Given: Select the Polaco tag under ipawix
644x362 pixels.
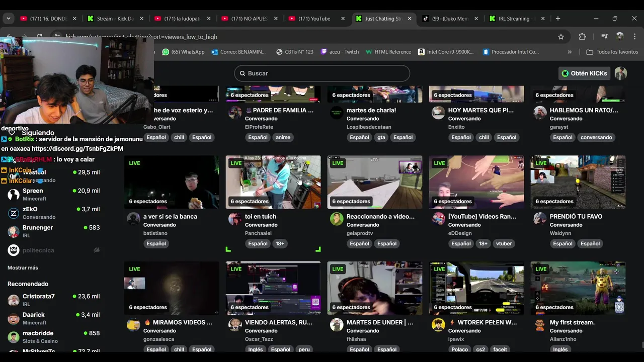Looking at the screenshot, I should coord(459,349).
